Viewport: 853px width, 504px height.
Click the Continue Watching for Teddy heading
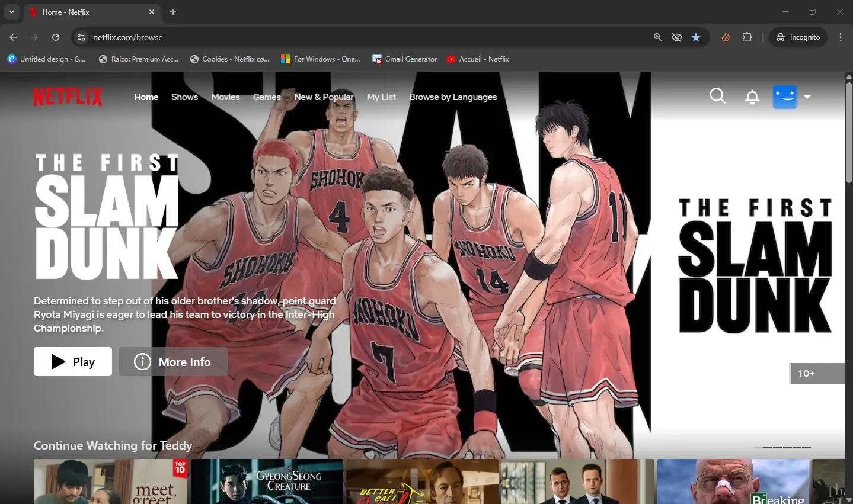pyautogui.click(x=113, y=445)
